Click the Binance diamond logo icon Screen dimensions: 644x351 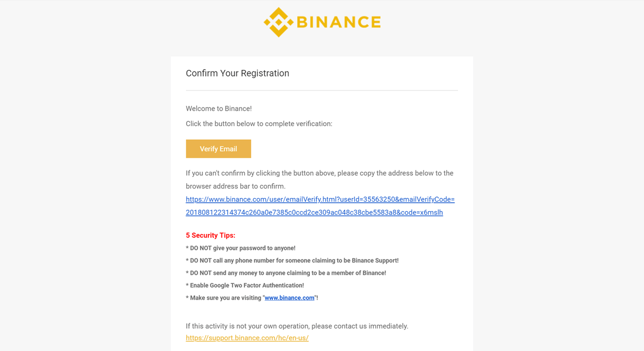click(279, 22)
